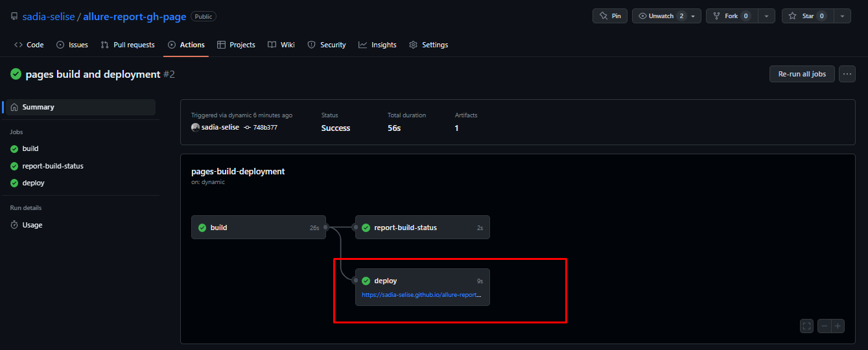Click the sadia-selise avatar image
The height and width of the screenshot is (350, 868).
coord(195,128)
